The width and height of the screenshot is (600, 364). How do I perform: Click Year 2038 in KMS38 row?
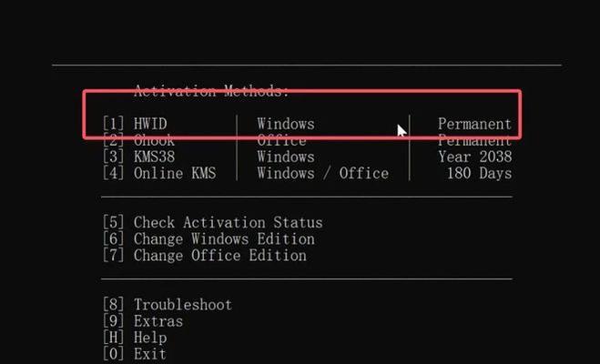coord(475,157)
